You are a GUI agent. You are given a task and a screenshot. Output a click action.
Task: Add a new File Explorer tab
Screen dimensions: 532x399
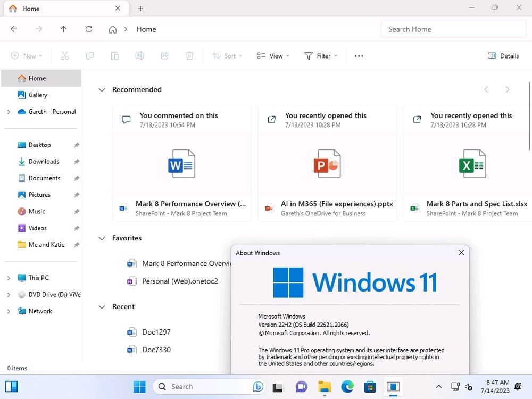pyautogui.click(x=140, y=9)
